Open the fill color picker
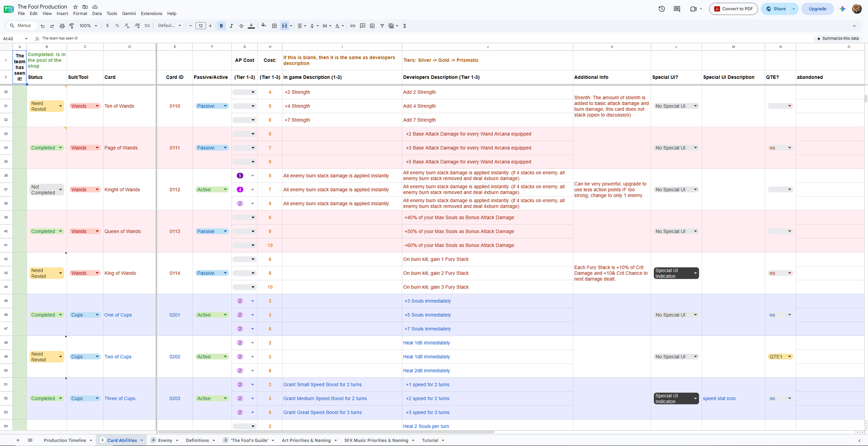Screen dimensions: 868x446 pos(264,26)
